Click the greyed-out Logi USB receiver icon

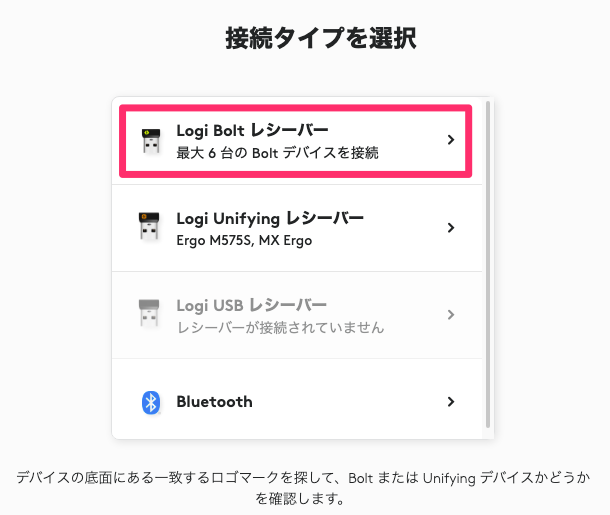point(149,313)
